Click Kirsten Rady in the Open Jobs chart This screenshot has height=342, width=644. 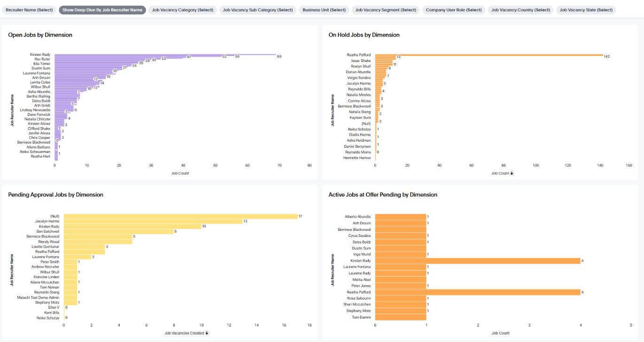(40, 54)
